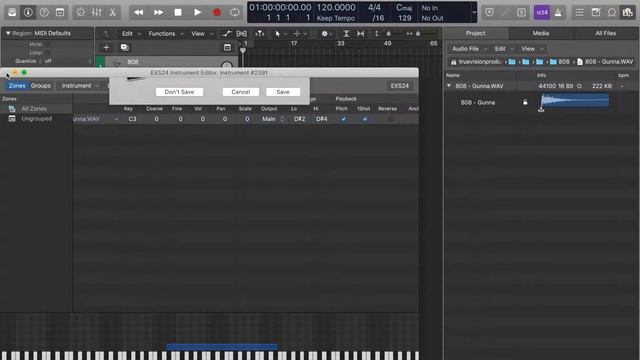This screenshot has height=360, width=640.
Task: Open the Pointer tool menu
Action: coord(280,33)
